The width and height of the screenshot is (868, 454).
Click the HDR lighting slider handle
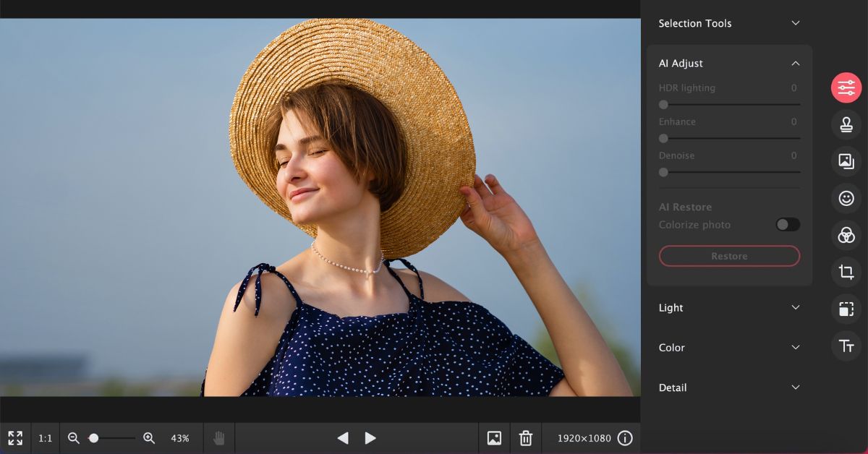pyautogui.click(x=663, y=105)
